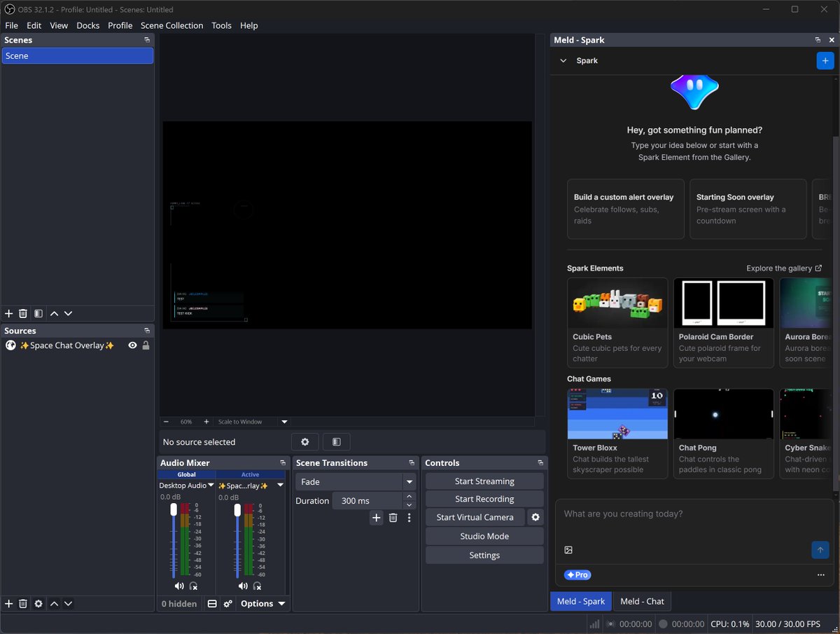Mute Desktop Audio speaker icon
This screenshot has width=840, height=634.
point(179,586)
